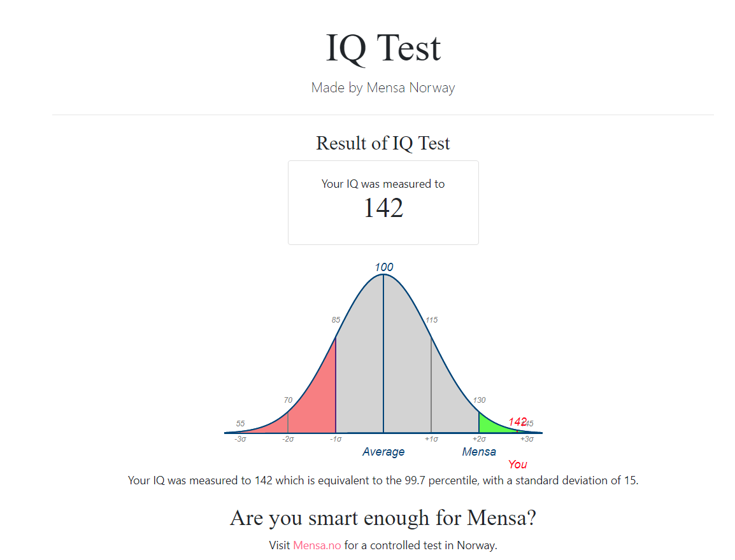Screen dimensions: 735x560
Task: Click the Made by Mensa Norway subtitle
Action: 383,88
